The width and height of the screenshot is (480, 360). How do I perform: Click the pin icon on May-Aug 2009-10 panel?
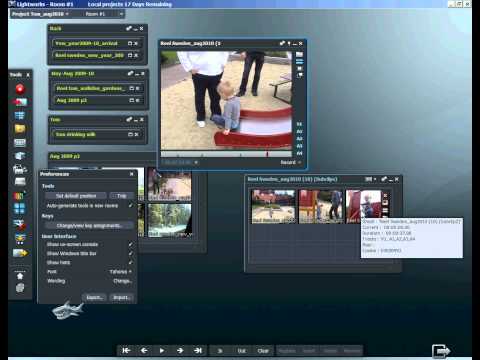tap(130, 73)
